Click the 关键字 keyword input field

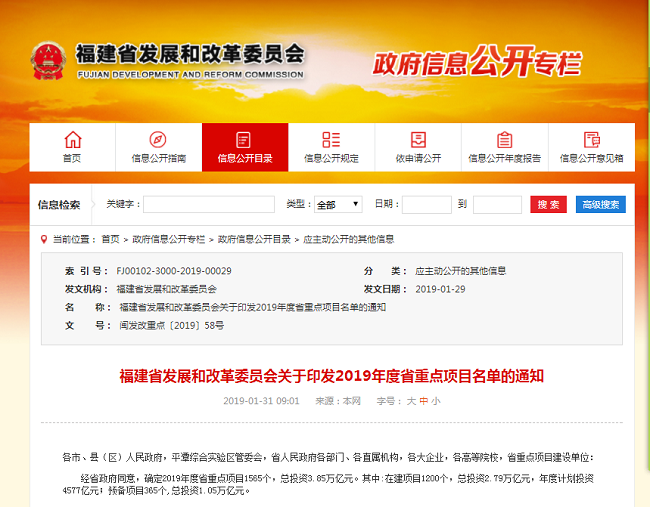pos(208,205)
